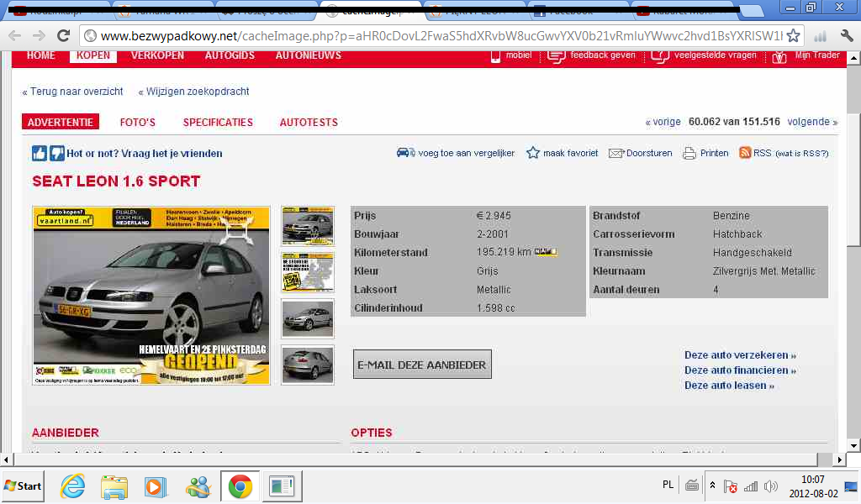This screenshot has width=861, height=504.
Task: Open Windows Explorer folder taskbar icon
Action: 114,487
